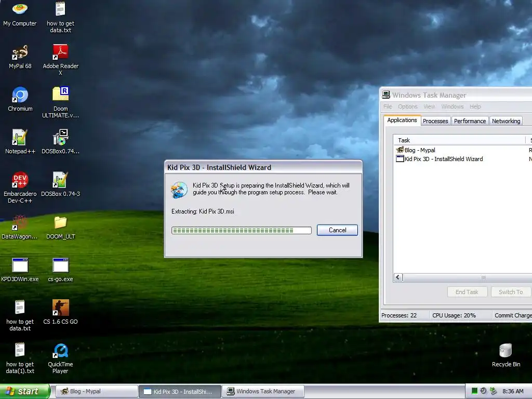Switch to Networking tab
The width and height of the screenshot is (532, 399).
pyautogui.click(x=506, y=121)
